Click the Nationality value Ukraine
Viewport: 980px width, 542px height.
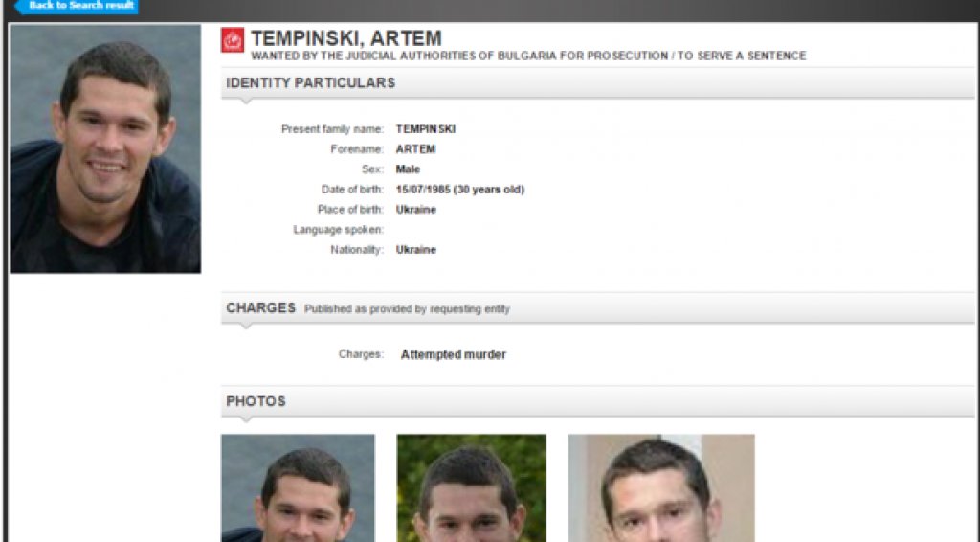(416, 249)
